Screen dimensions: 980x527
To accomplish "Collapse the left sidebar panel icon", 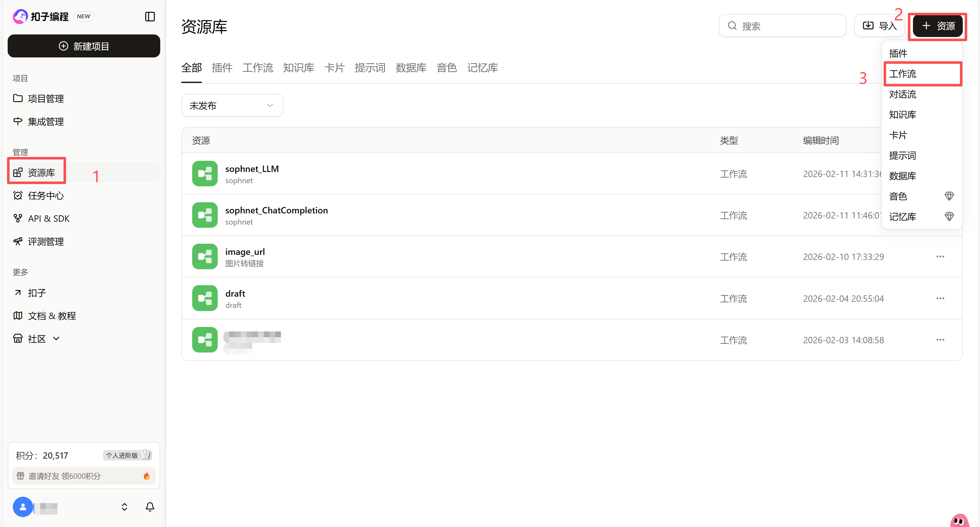I will [x=150, y=16].
